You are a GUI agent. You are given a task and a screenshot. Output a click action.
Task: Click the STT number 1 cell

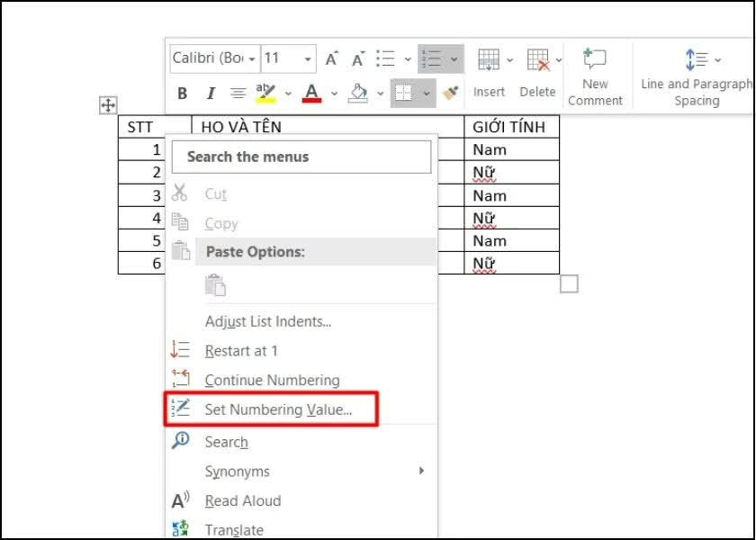point(142,149)
